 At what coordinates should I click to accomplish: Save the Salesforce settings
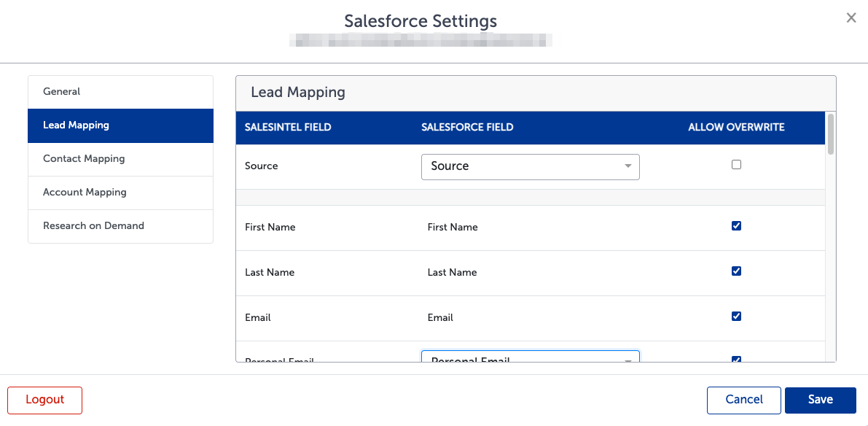pyautogui.click(x=821, y=400)
